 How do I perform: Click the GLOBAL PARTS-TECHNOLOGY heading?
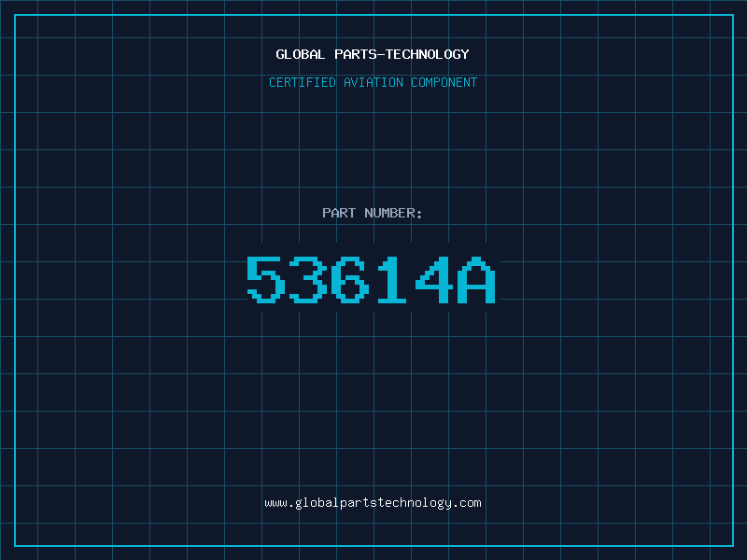tap(373, 54)
